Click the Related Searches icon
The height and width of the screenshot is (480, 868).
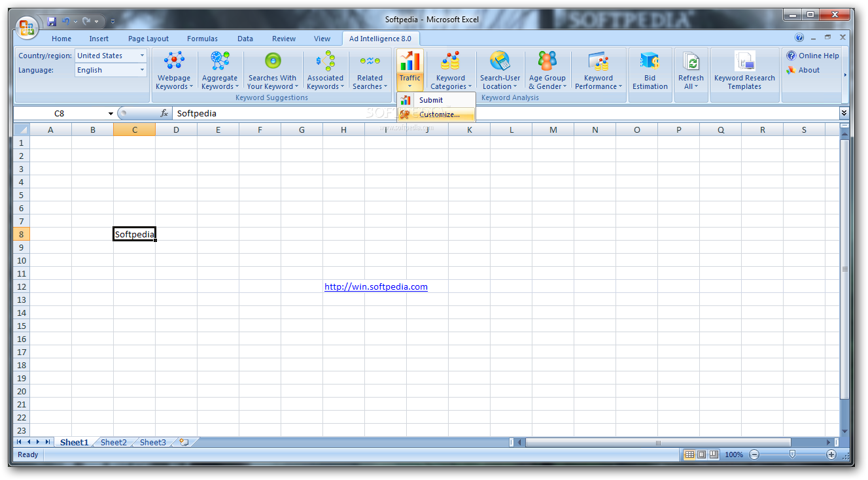(x=370, y=61)
